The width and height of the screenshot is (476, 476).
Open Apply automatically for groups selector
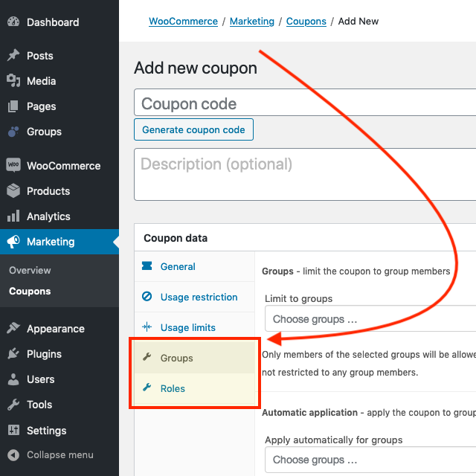click(x=370, y=460)
